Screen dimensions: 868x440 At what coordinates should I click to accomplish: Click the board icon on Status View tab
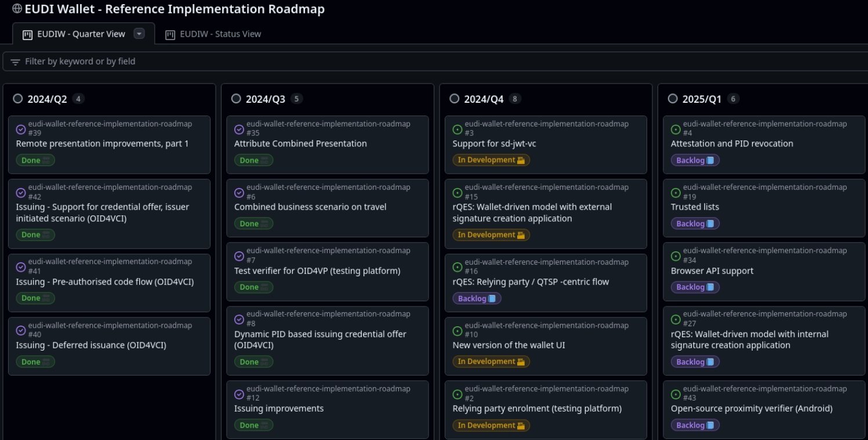point(170,34)
